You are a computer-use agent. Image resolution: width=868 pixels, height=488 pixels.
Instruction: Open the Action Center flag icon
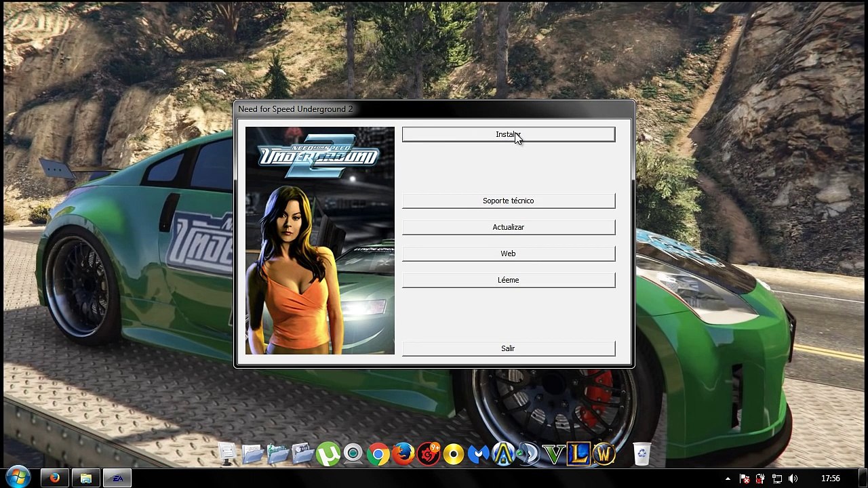point(746,479)
